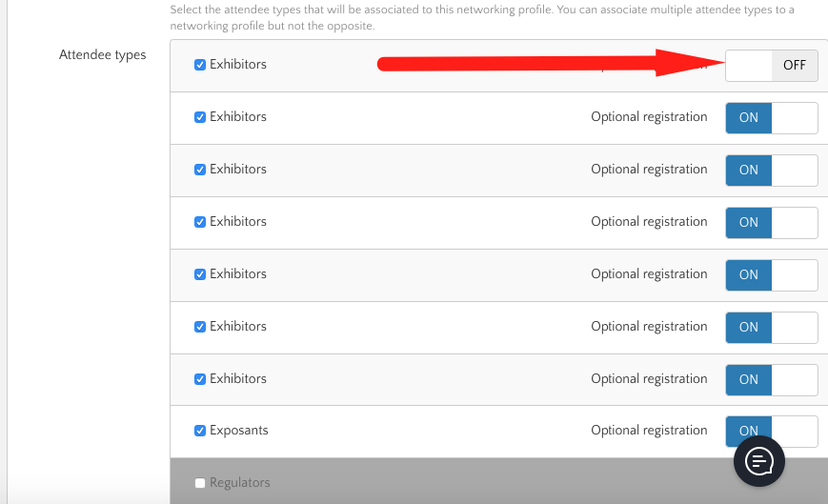Toggle third Exhibitors row Optional registration switch
The width and height of the screenshot is (828, 504).
click(771, 171)
